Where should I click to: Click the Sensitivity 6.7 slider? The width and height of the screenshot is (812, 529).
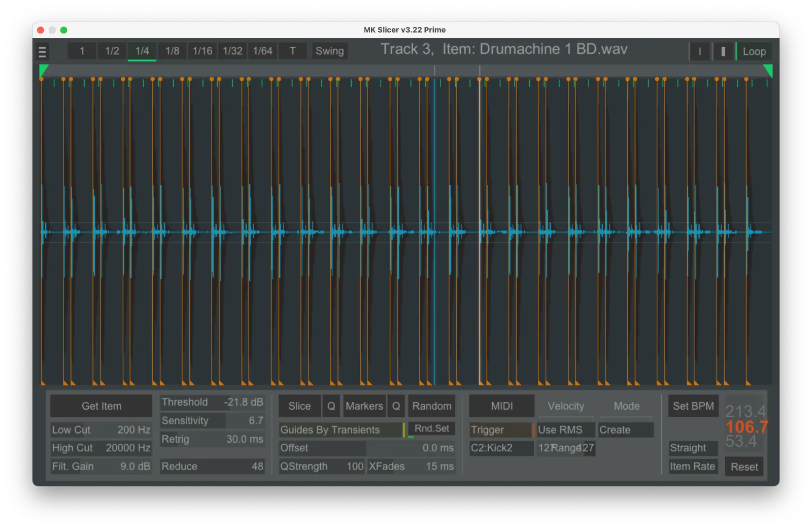[x=212, y=421]
